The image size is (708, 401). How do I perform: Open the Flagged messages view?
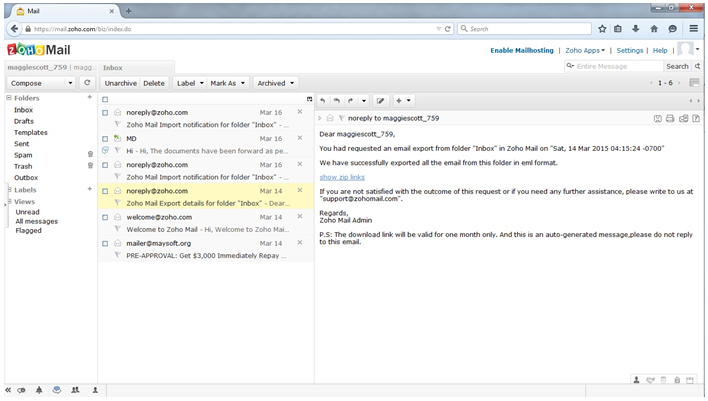coord(28,230)
